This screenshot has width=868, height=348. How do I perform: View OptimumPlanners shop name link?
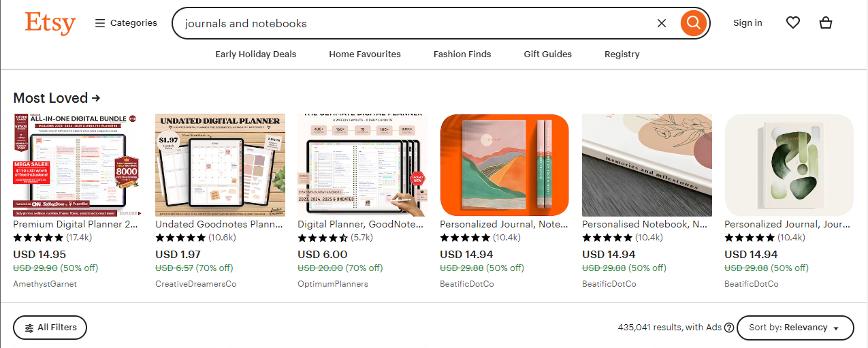[x=333, y=284]
